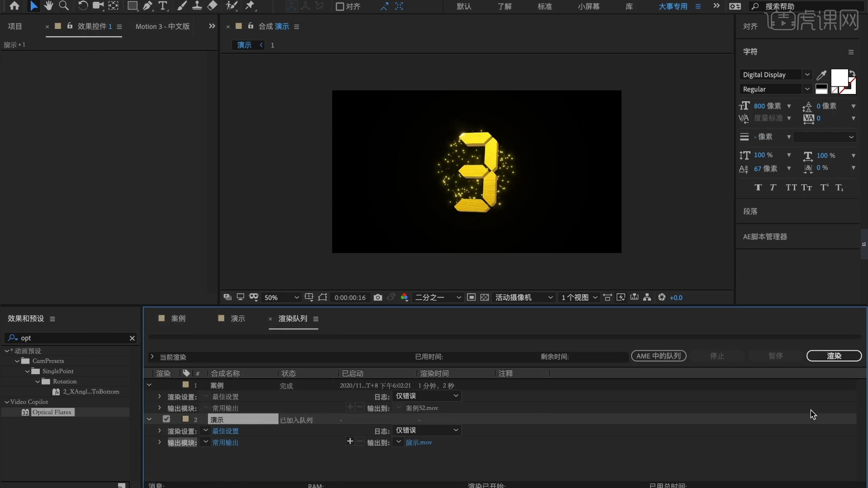Apply Faux Italic text style
The height and width of the screenshot is (488, 868).
point(773,188)
